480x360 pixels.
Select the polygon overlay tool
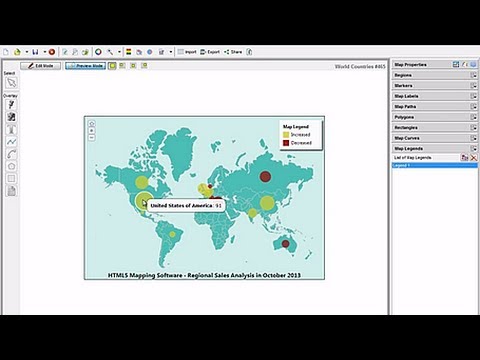click(12, 166)
